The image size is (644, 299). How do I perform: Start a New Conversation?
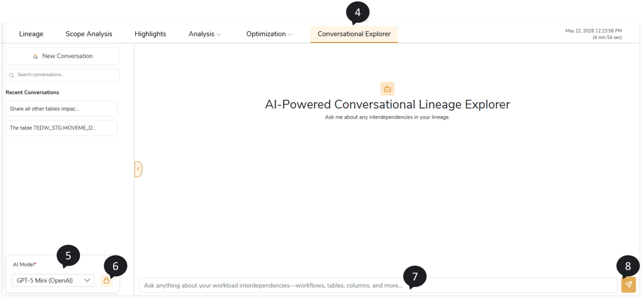pos(62,56)
